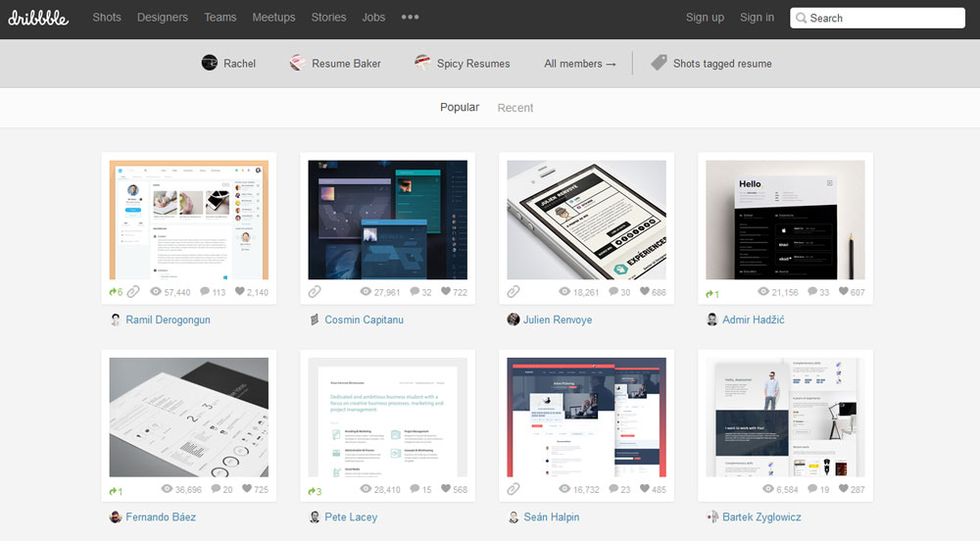Click the 36,696 views count

click(x=188, y=490)
